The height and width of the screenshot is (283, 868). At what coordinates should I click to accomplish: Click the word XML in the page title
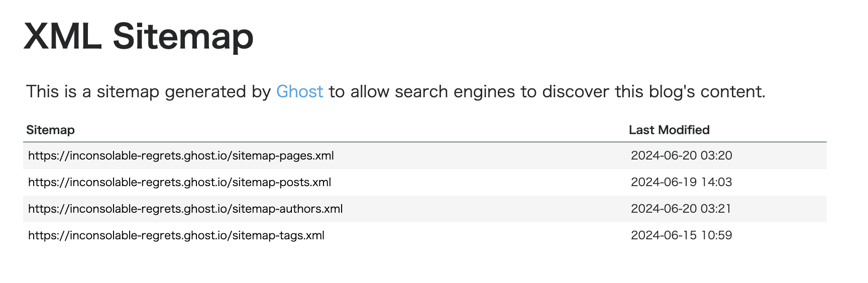click(63, 36)
